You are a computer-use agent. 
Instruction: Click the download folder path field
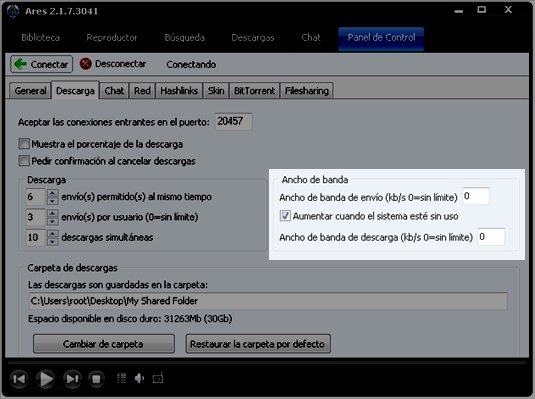268,301
